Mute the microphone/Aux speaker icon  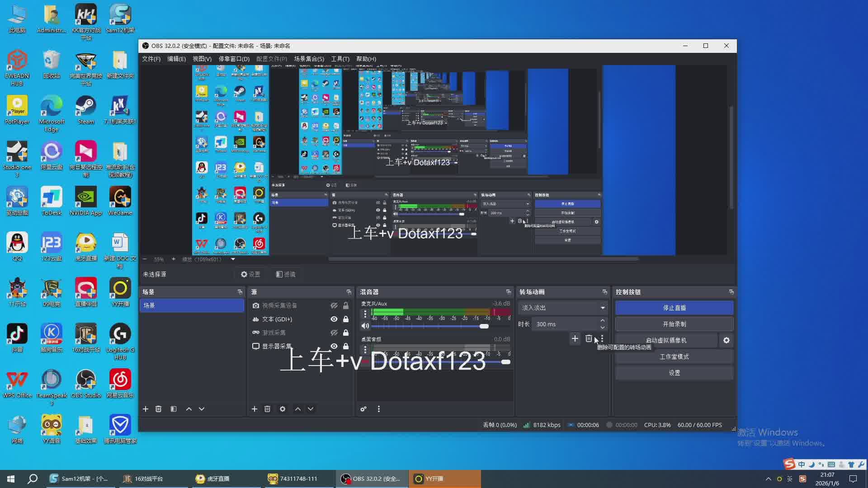tap(365, 326)
